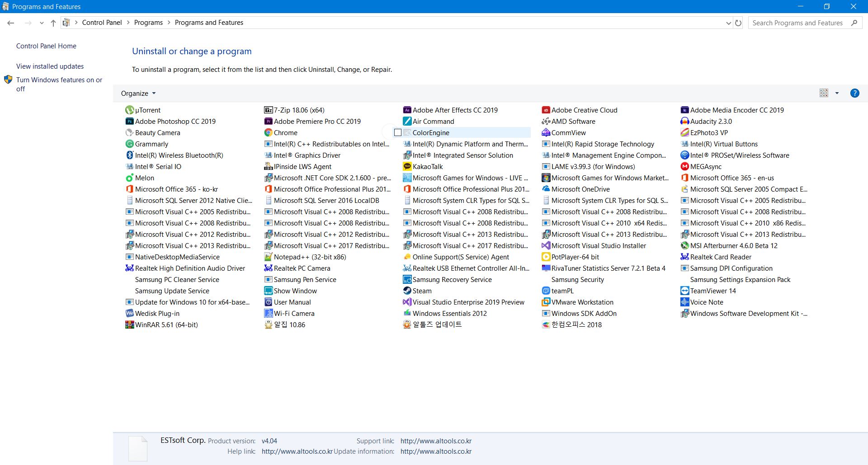868x465 pixels.
Task: Select Samsung PC Cleaner Service entry
Action: [177, 279]
